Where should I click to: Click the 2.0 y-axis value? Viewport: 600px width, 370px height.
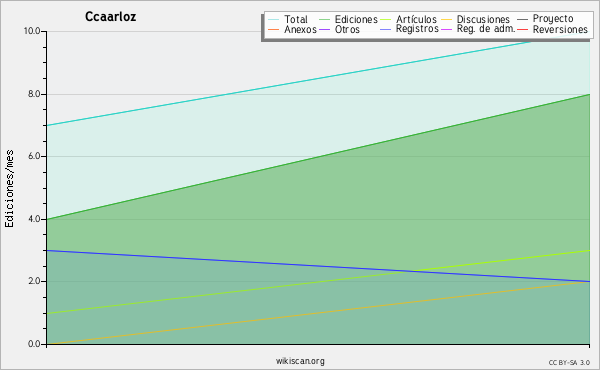pos(34,281)
